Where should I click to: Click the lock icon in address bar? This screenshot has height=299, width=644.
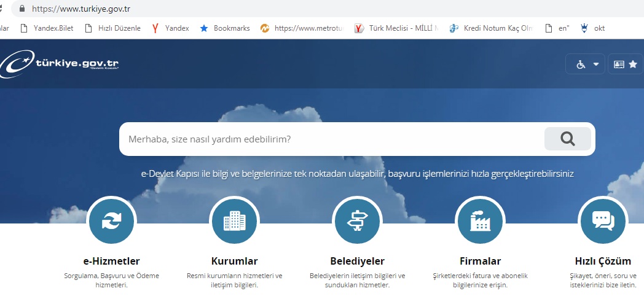[x=23, y=9]
